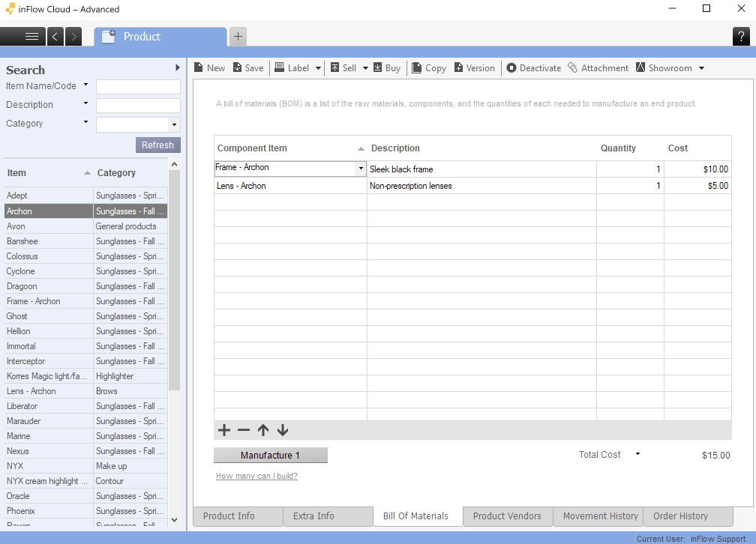This screenshot has height=544, width=756.
Task: Select Banshee in the item list
Action: pos(85,241)
